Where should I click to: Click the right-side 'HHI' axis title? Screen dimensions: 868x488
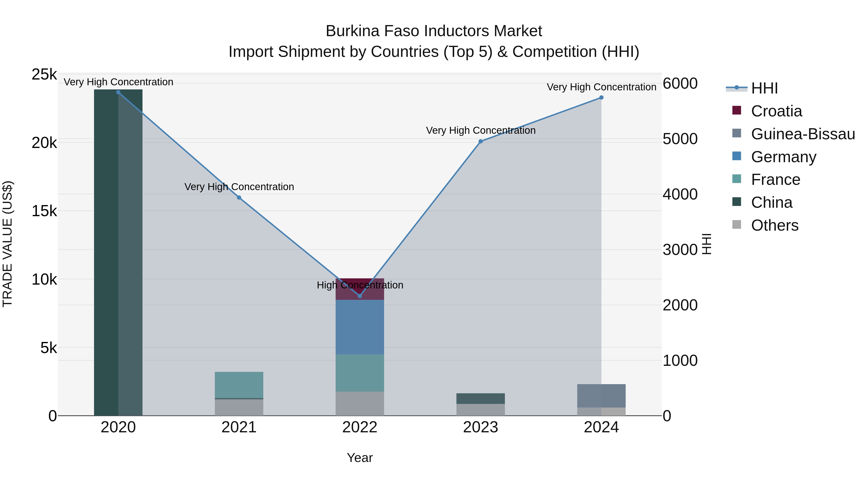707,244
